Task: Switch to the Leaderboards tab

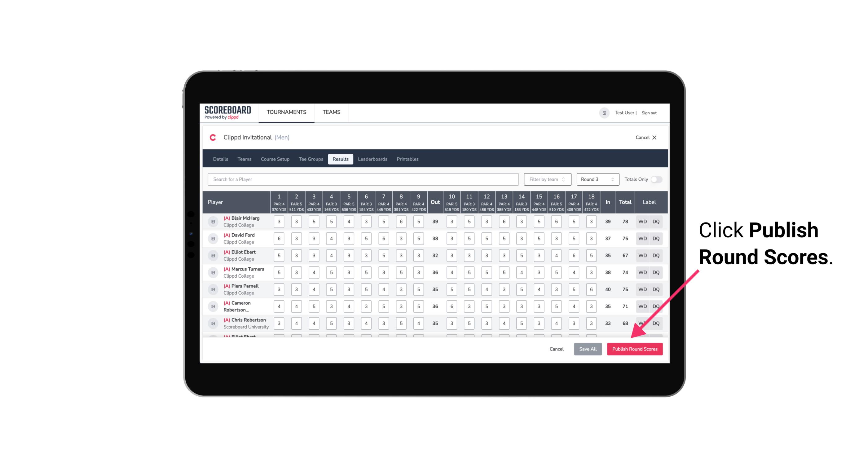Action: (x=372, y=159)
